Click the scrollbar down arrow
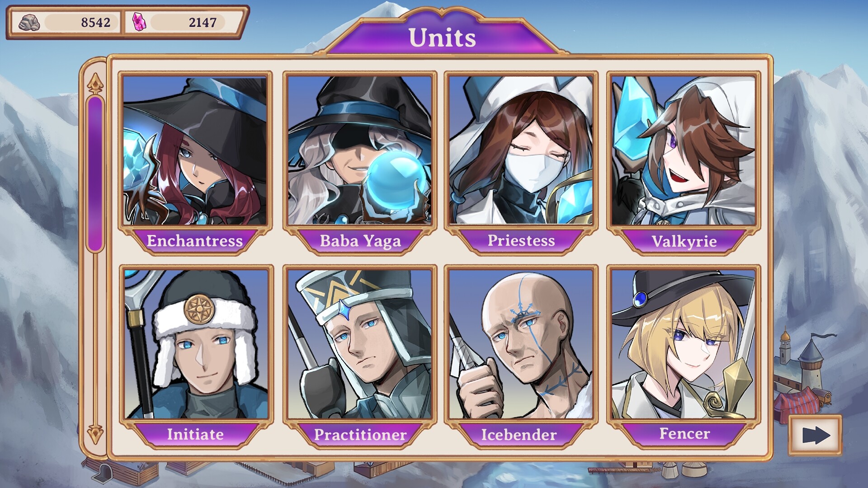The height and width of the screenshot is (488, 868). 95,434
